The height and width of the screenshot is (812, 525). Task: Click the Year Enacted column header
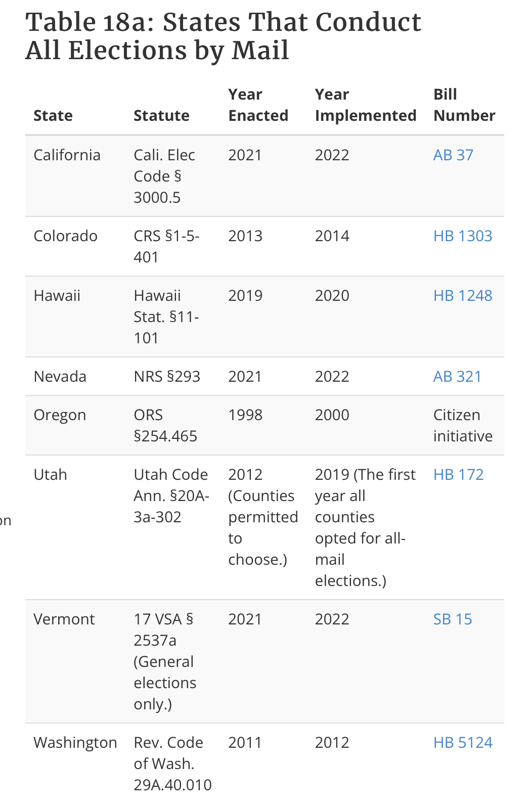258,105
